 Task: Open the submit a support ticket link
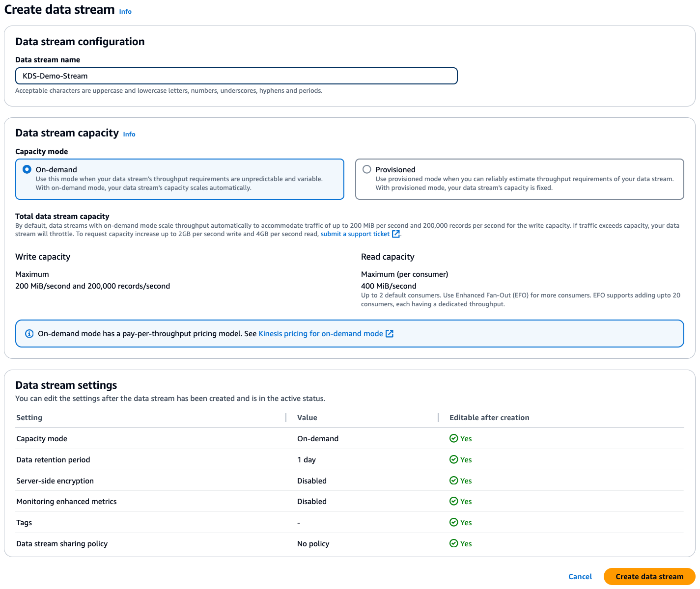[355, 234]
